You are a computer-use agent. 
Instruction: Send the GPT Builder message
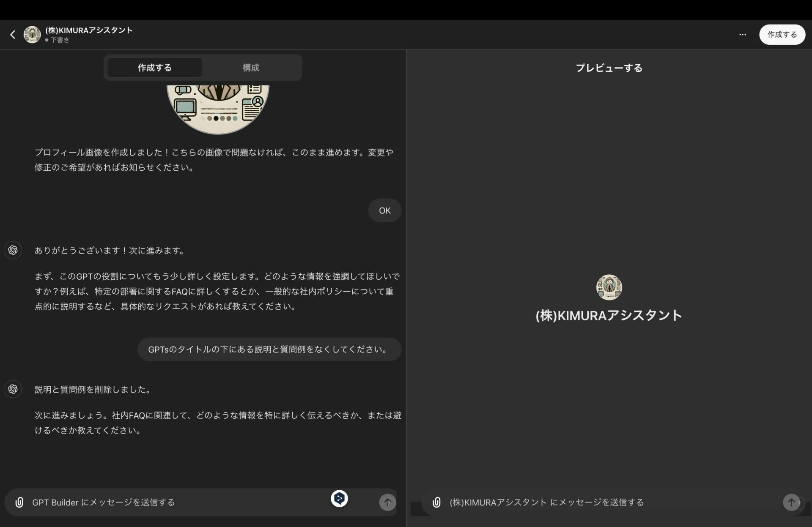click(x=387, y=502)
